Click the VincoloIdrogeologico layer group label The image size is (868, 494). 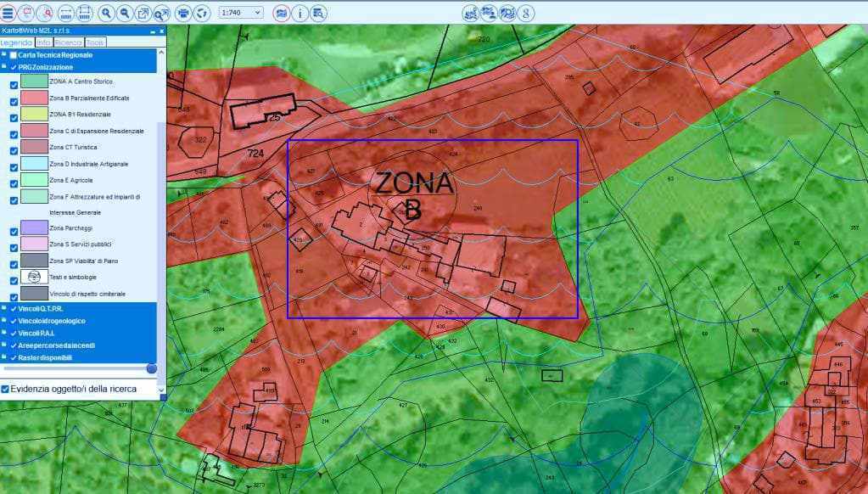pyautogui.click(x=52, y=321)
